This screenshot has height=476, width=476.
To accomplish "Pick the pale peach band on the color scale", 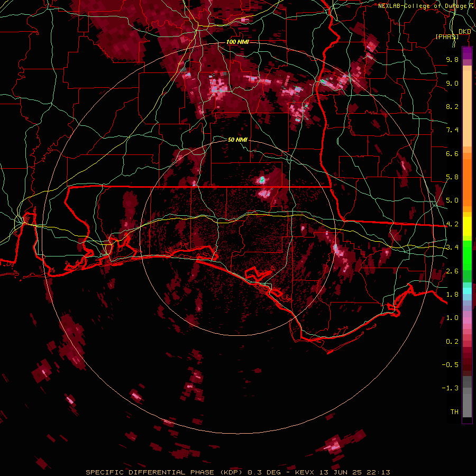I will click(467, 108).
